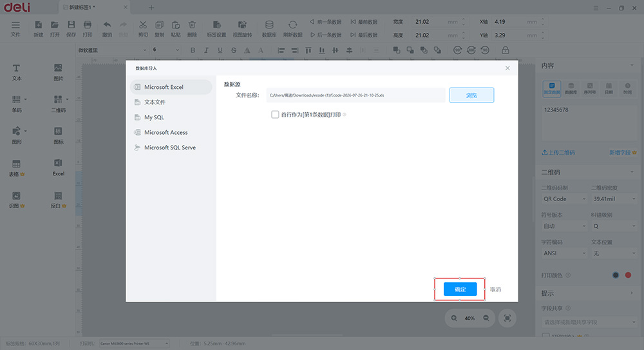Toggle strikethrough formatting S
The width and height of the screenshot is (644, 350).
click(234, 50)
